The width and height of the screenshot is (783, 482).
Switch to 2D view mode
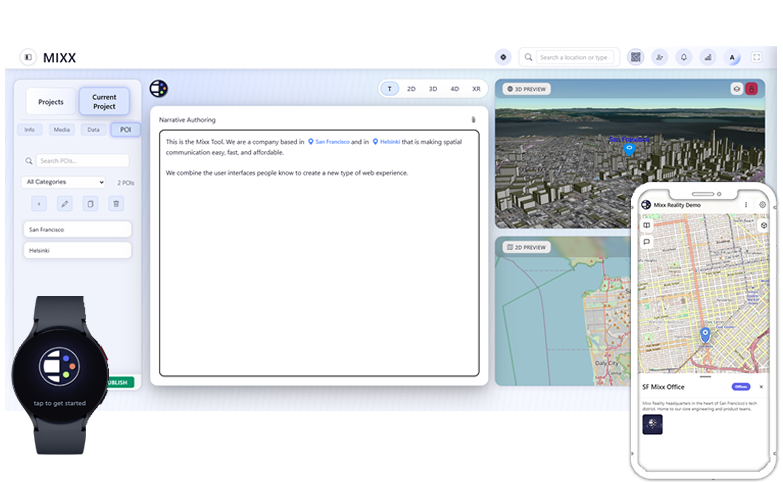coord(411,89)
